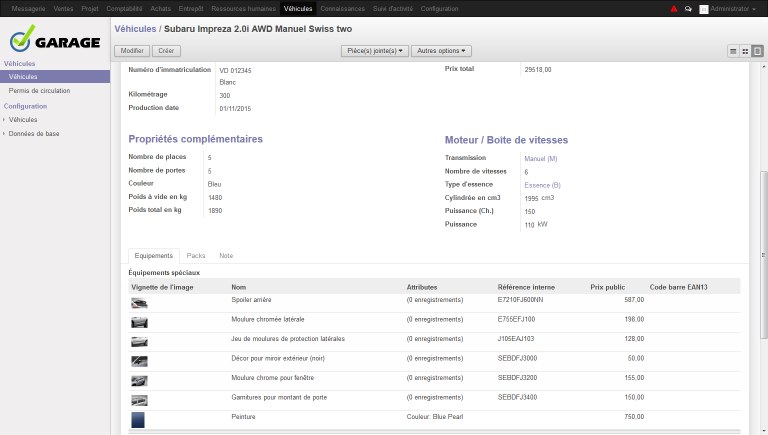768x435 pixels.
Task: Expand Données de base in sidebar
Action: point(33,133)
